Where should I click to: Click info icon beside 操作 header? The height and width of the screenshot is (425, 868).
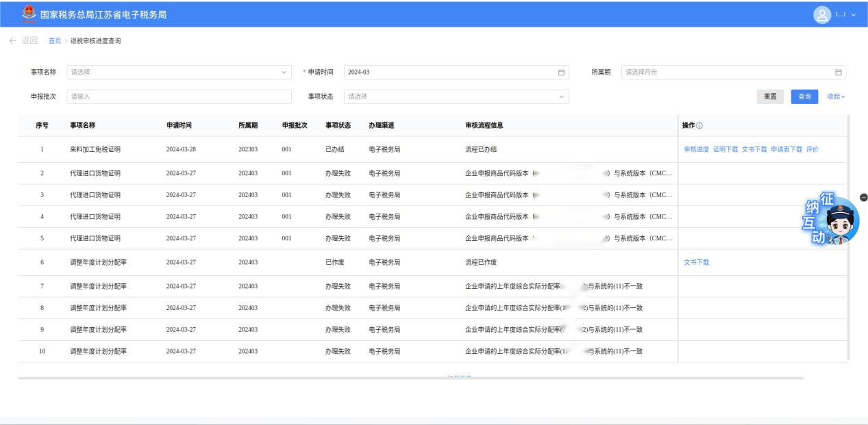[700, 126]
